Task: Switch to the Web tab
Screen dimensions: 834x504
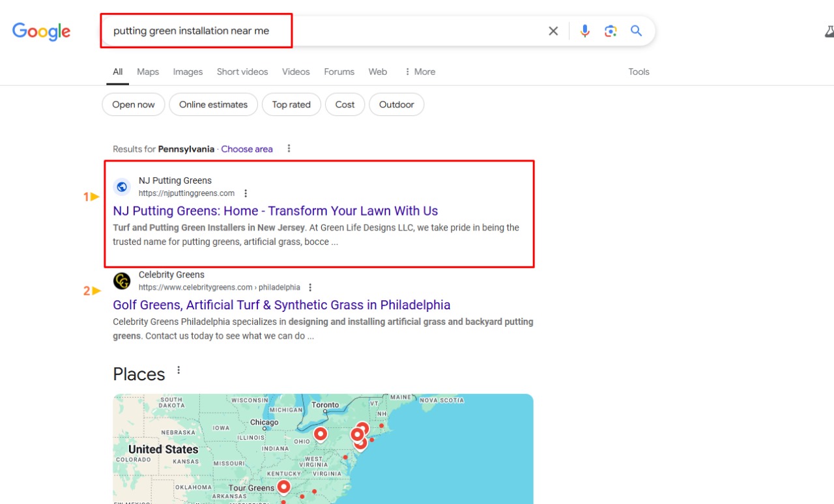Action: pyautogui.click(x=378, y=72)
